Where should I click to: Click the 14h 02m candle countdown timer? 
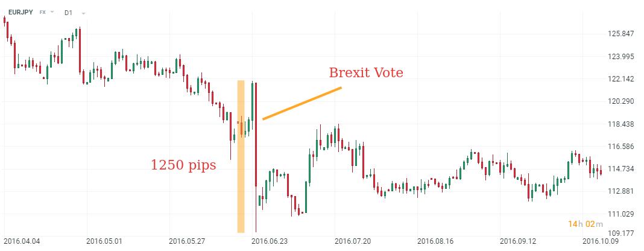point(585,224)
